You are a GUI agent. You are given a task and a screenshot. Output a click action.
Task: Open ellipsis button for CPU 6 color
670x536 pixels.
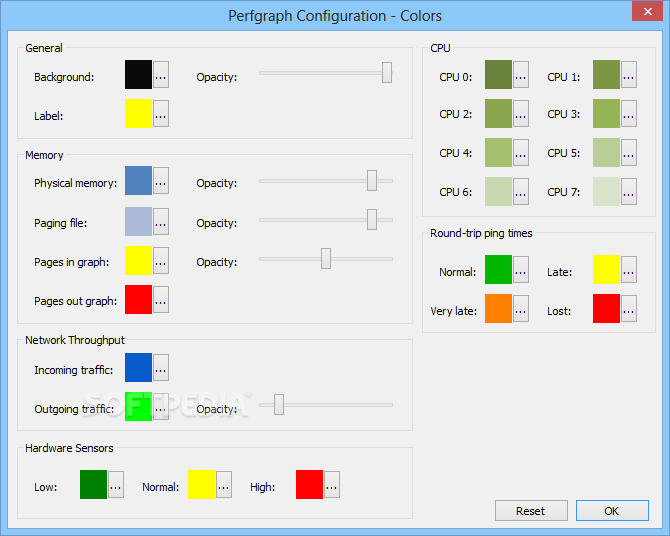point(521,191)
